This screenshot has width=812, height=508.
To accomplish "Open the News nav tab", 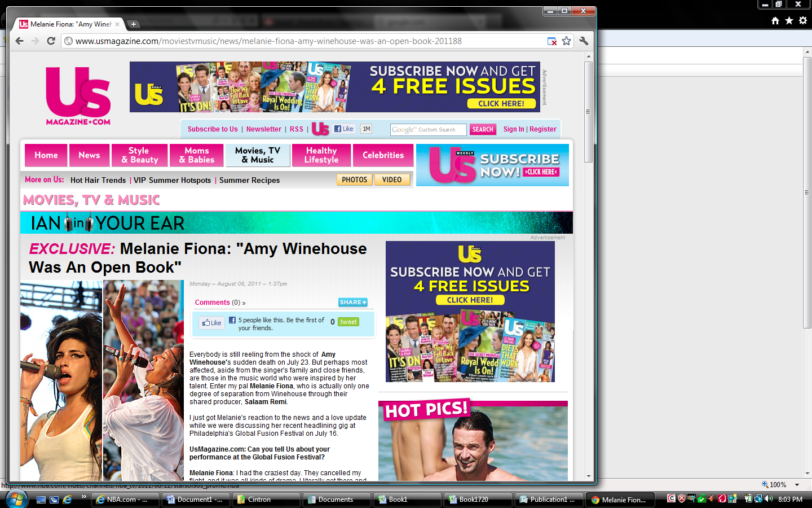I will pos(89,155).
